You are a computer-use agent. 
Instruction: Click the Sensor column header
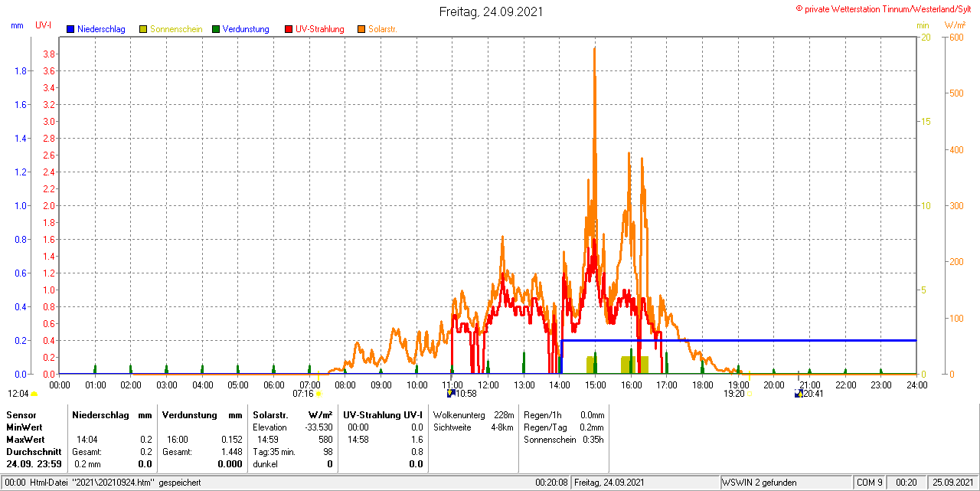[x=21, y=414]
